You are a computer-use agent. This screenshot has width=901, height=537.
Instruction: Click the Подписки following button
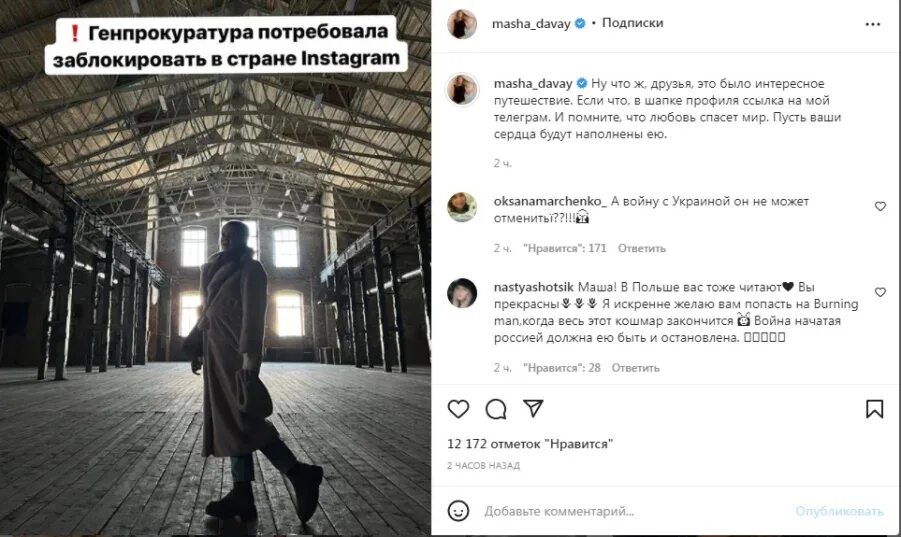pyautogui.click(x=632, y=23)
